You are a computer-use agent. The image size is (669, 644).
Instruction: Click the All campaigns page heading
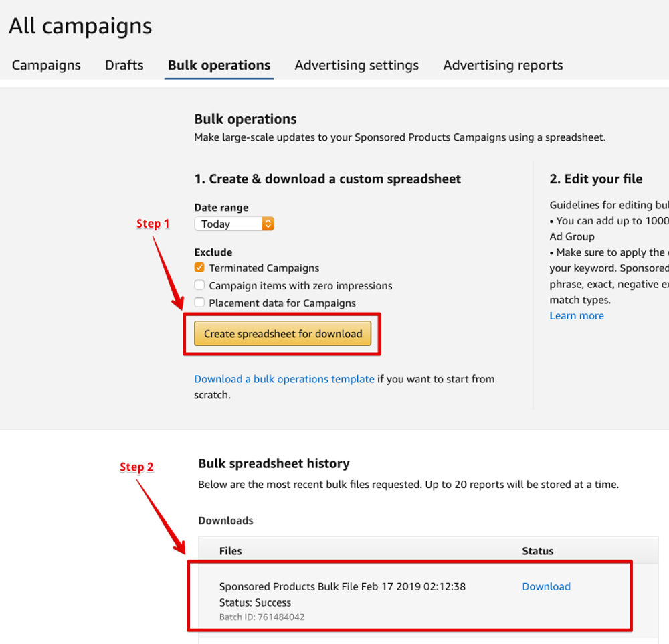point(80,27)
